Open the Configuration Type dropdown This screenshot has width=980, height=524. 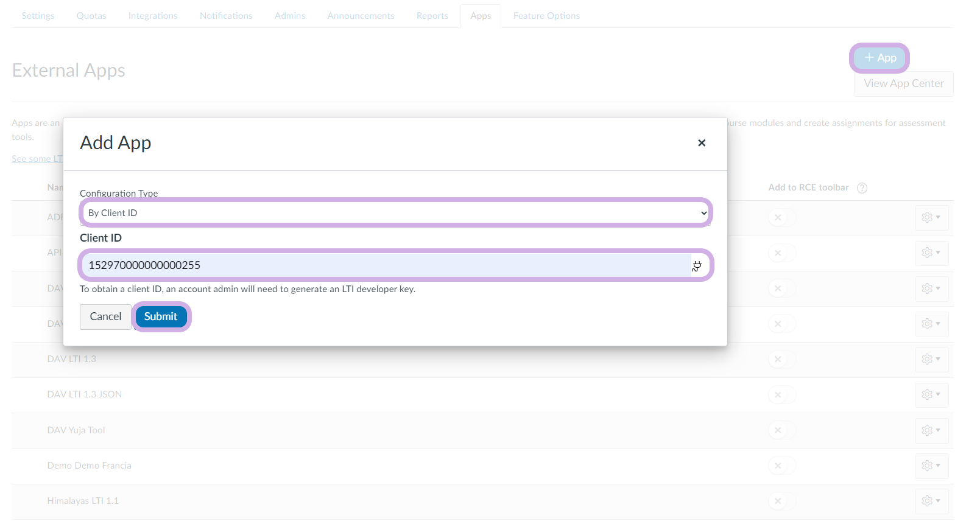(396, 213)
